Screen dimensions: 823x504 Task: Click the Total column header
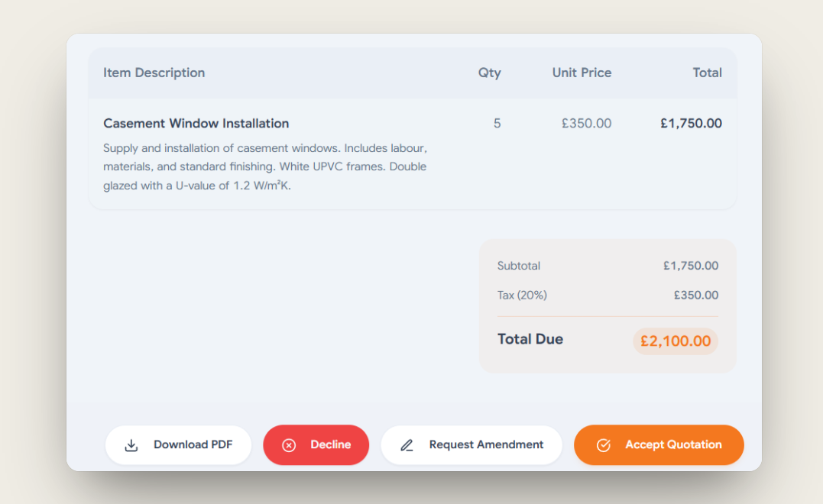[707, 73]
